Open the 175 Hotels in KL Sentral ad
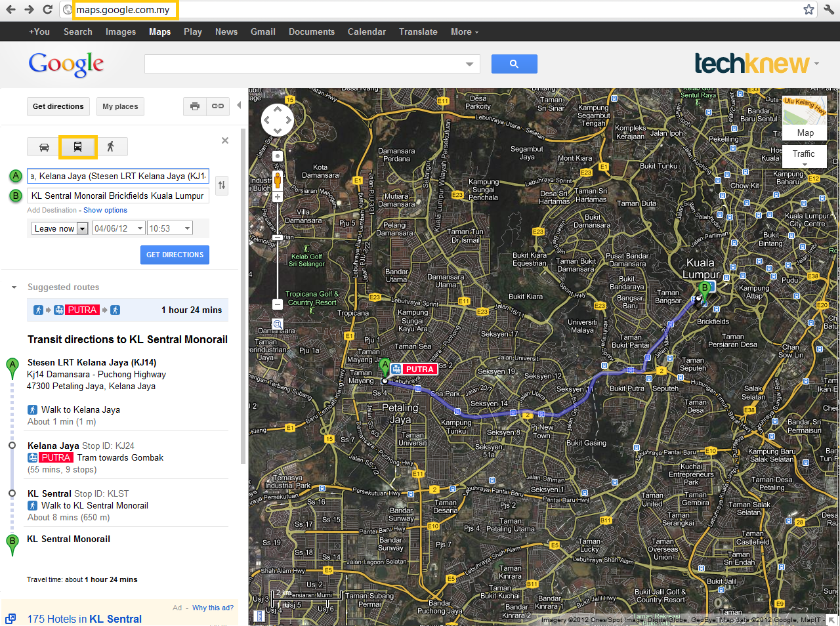 point(84,619)
